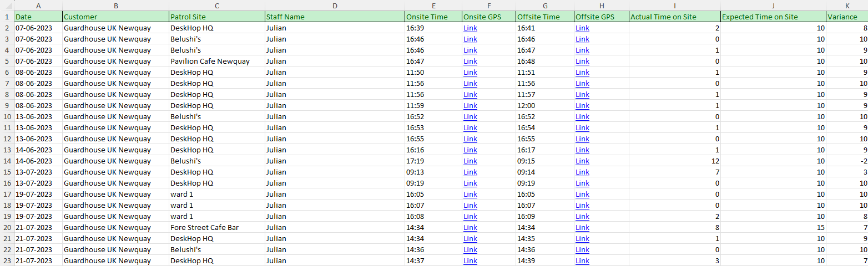The image size is (868, 266).
Task: Click the Expected Time on Site header
Action: click(x=773, y=17)
